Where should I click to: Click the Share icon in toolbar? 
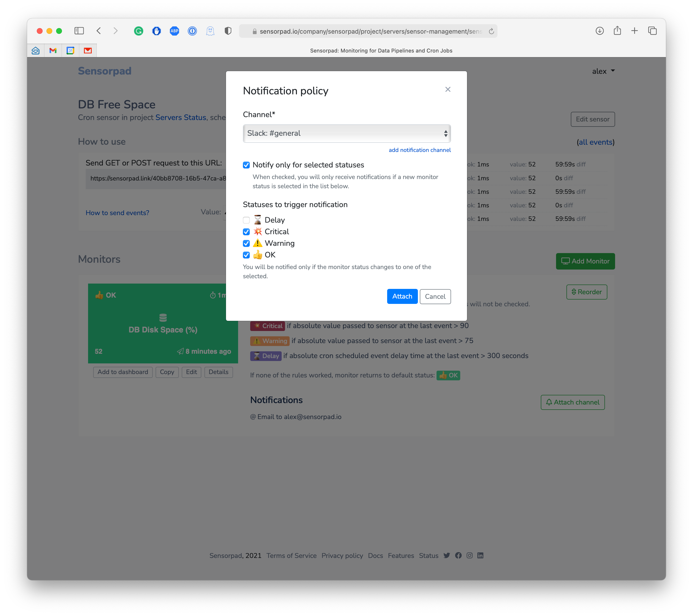(617, 31)
